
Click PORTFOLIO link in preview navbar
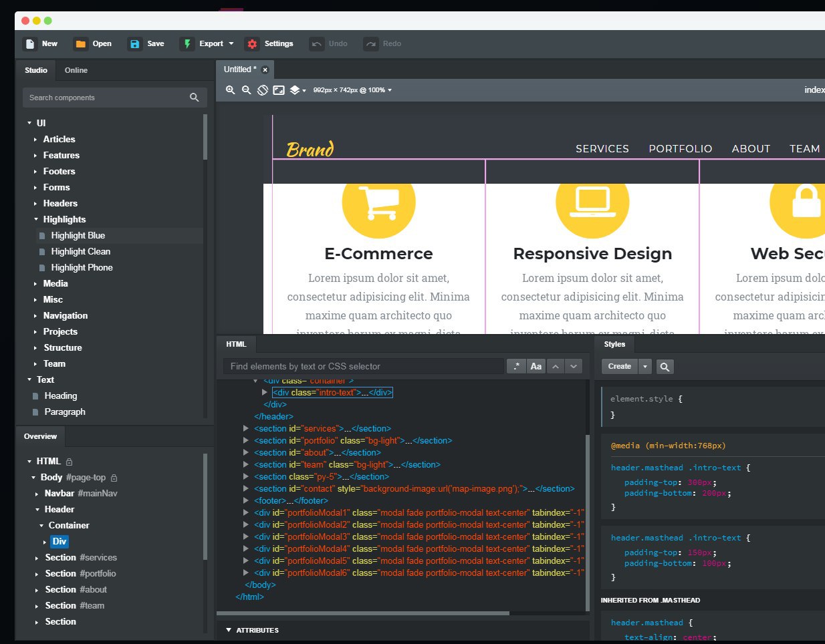(x=681, y=149)
